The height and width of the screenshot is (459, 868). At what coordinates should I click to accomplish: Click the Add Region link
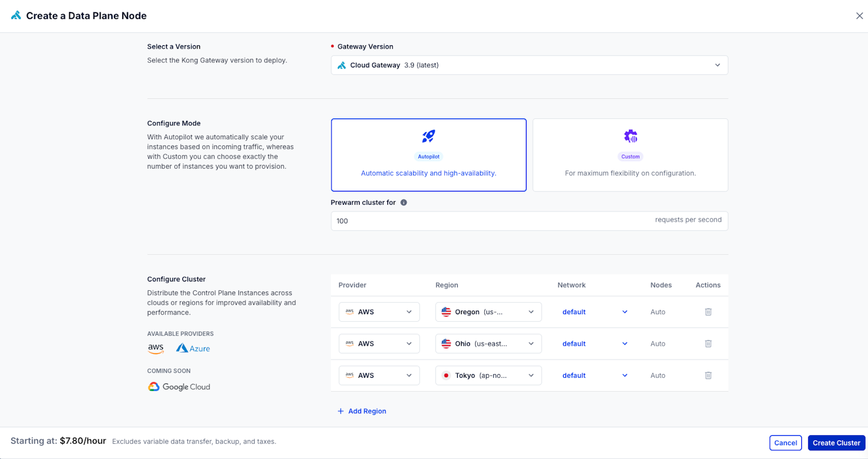coord(362,411)
